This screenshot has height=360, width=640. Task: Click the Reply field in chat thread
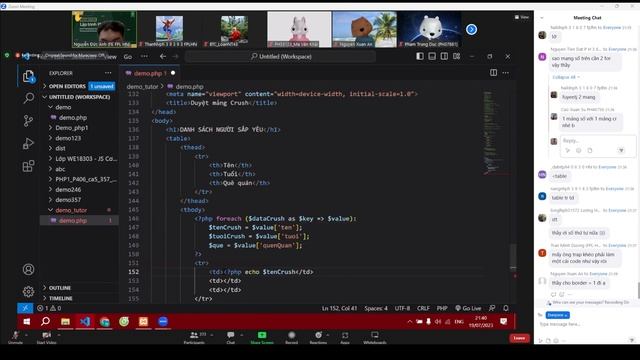pyautogui.click(x=598, y=141)
